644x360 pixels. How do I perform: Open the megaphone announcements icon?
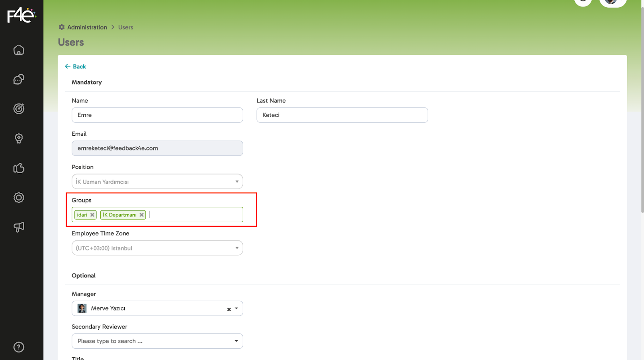19,227
